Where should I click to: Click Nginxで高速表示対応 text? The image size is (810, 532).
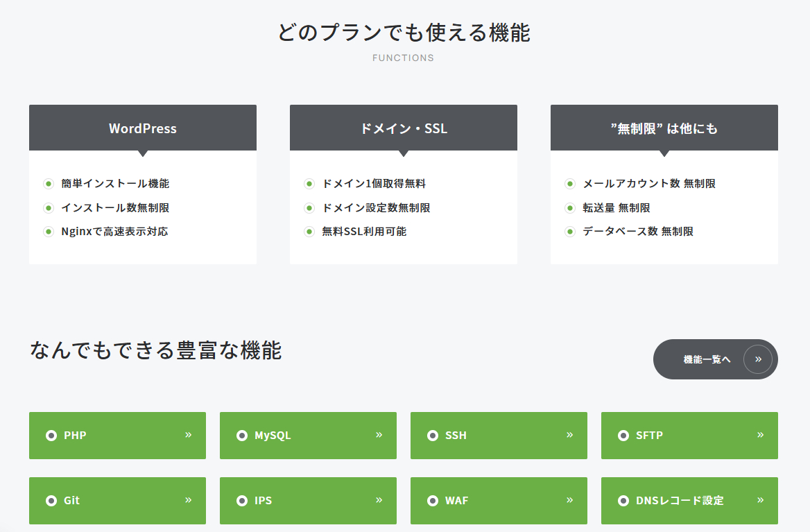(x=114, y=232)
